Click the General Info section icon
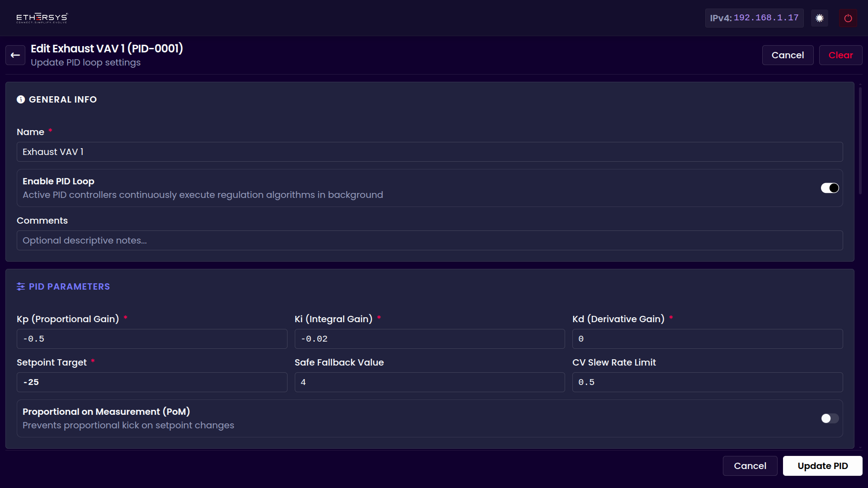This screenshot has height=488, width=868. pos(21,99)
